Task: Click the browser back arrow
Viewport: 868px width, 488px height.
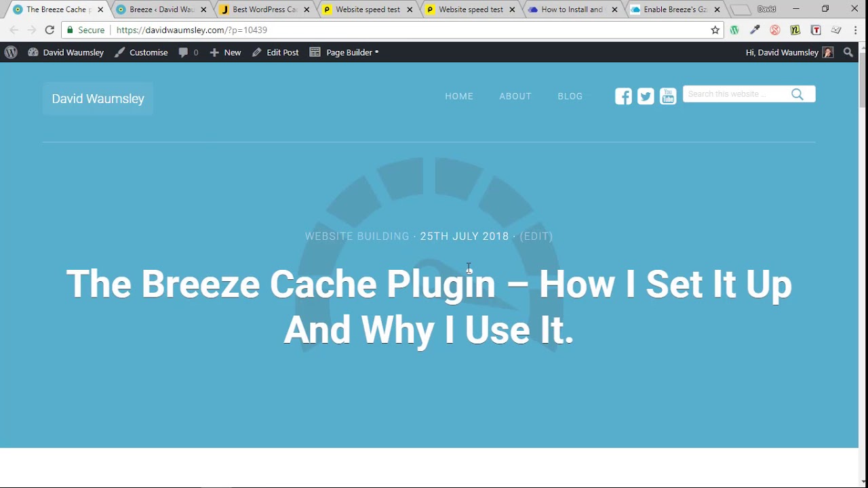Action: pos(14,30)
